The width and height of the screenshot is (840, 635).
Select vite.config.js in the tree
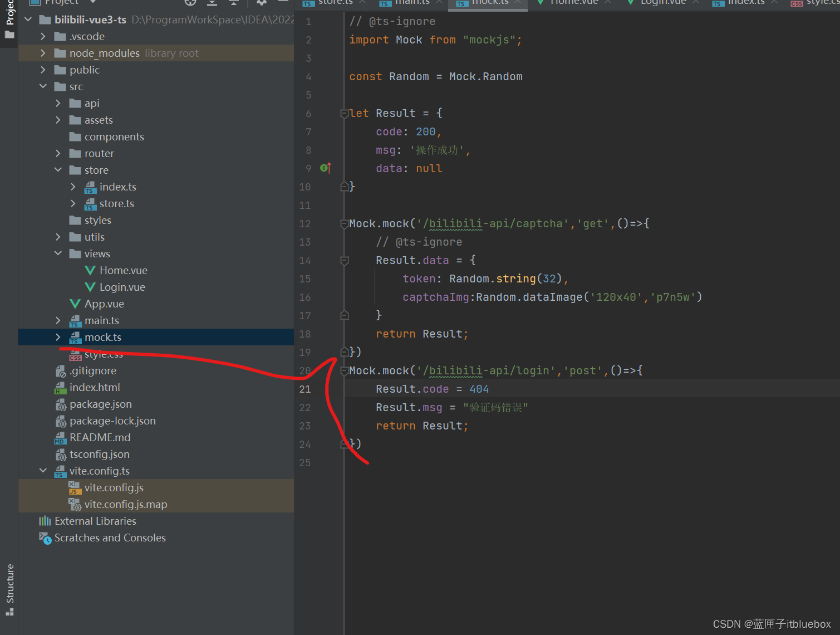[x=114, y=488]
